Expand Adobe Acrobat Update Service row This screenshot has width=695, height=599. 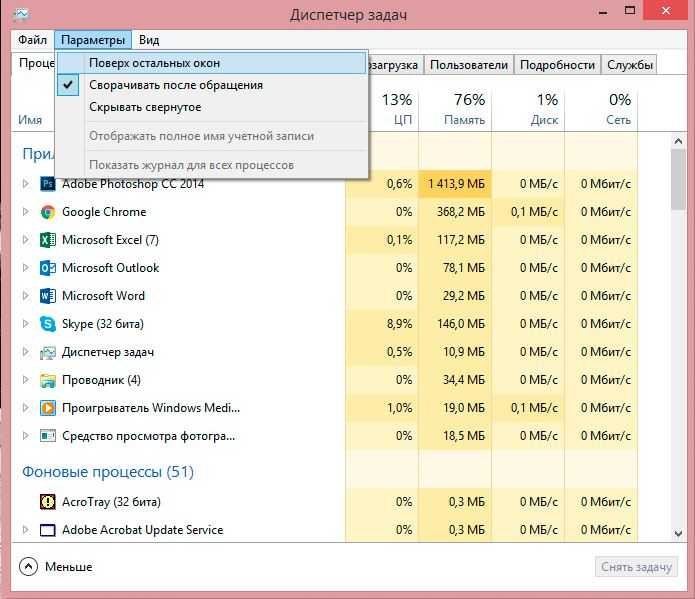(x=26, y=530)
